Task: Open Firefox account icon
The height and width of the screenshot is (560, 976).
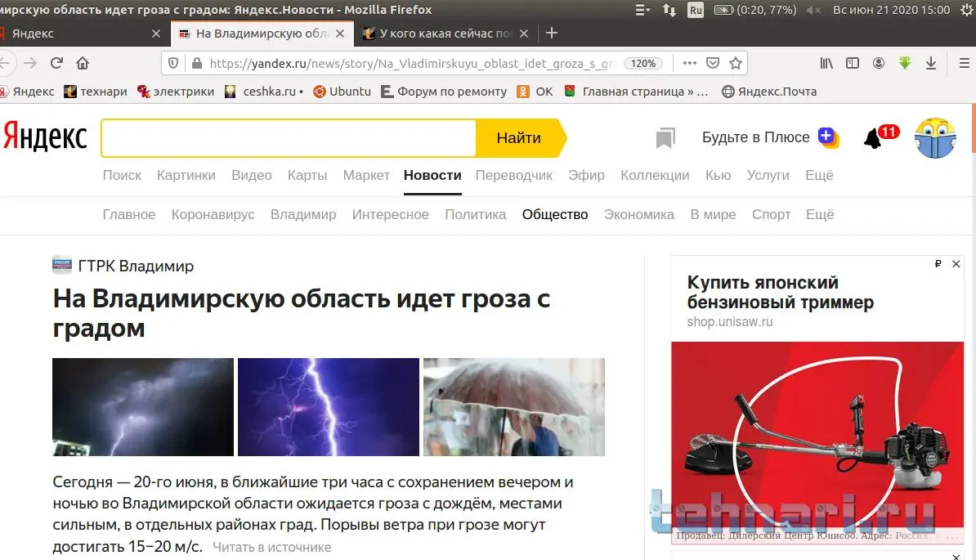Action: point(878,63)
